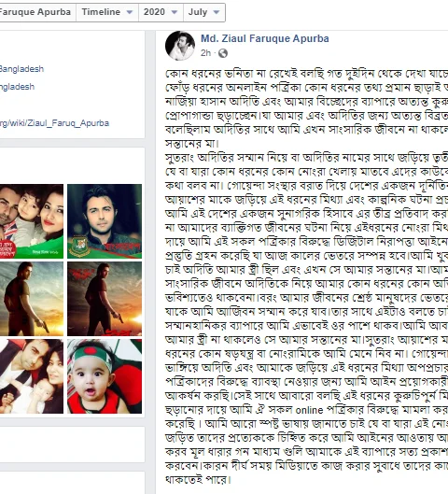Click the Md. Ziaul Faruque Apurba name link
Image resolution: width=448 pixels, height=494 pixels.
(x=265, y=38)
